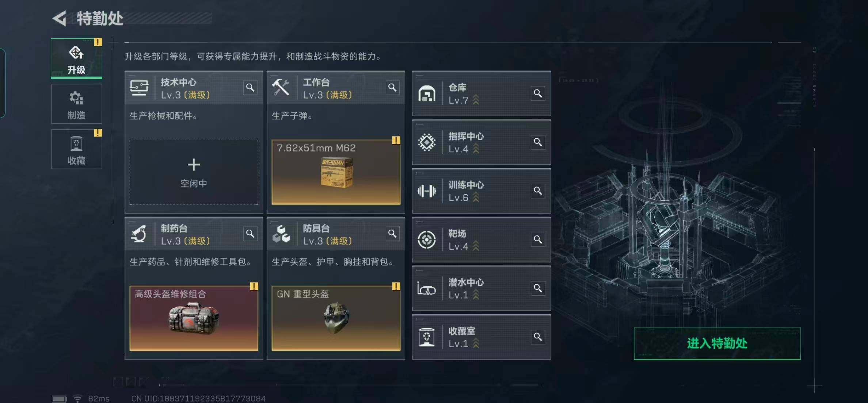Viewport: 868px width, 403px height.
Task: View 制药台 details via magnifier icon
Action: click(x=250, y=234)
